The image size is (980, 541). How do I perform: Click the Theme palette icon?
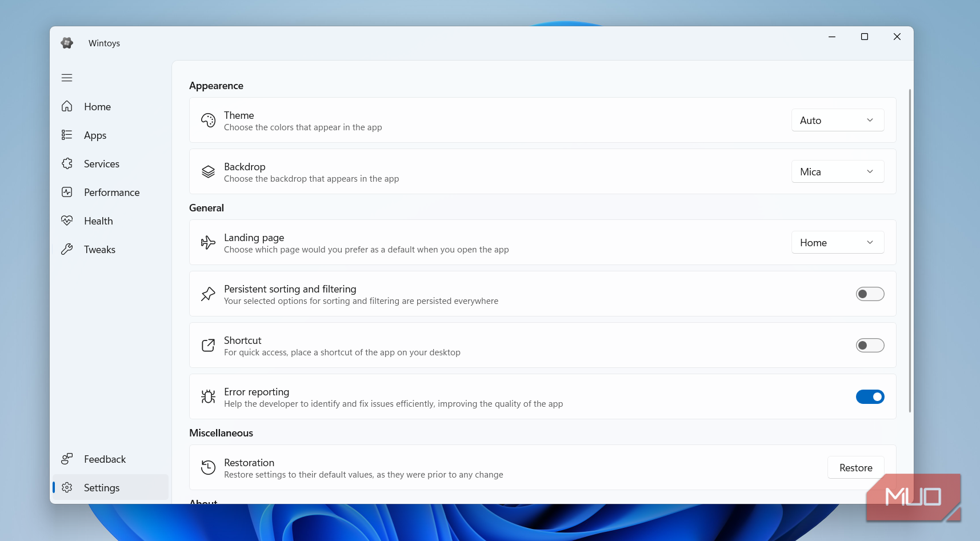click(x=208, y=120)
